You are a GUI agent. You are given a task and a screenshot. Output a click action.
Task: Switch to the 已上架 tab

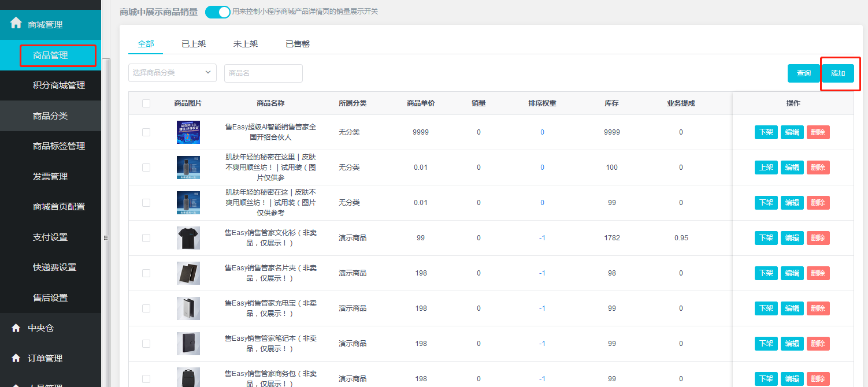pos(194,44)
